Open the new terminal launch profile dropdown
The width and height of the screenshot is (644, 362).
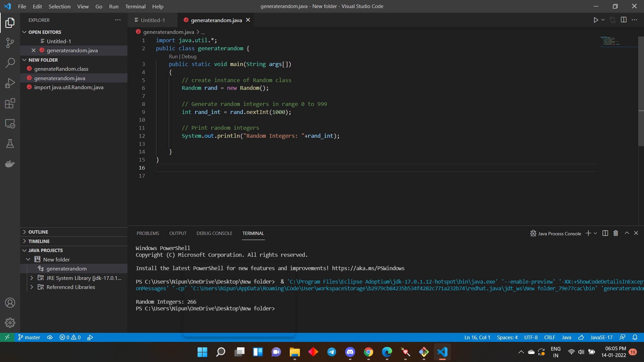point(595,233)
